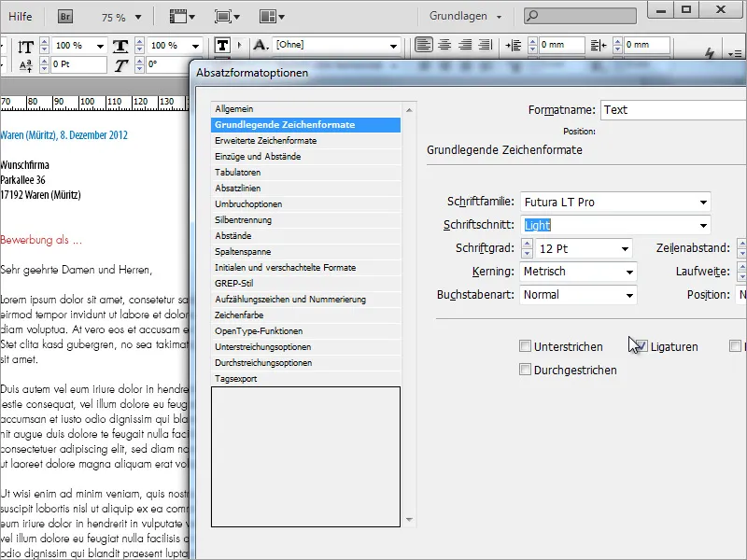Open the view options icon menu
747x560 pixels.
(181, 16)
